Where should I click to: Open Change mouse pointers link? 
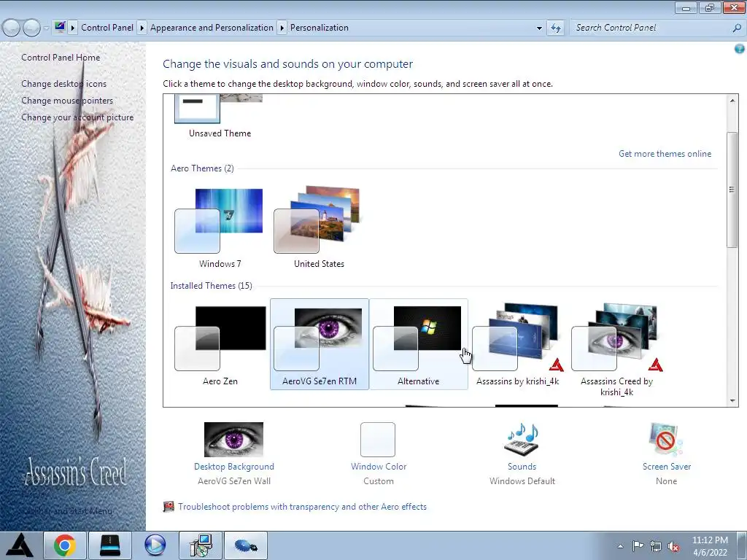(67, 101)
